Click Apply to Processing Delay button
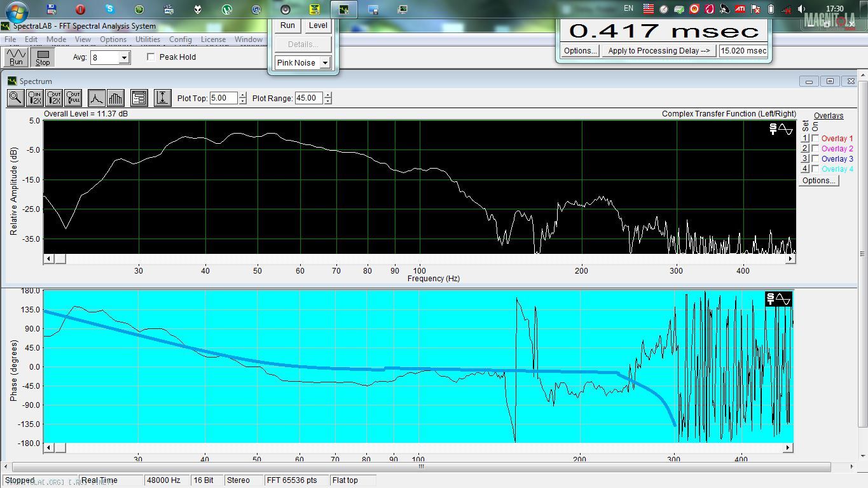The height and width of the screenshot is (488, 868). [x=659, y=51]
